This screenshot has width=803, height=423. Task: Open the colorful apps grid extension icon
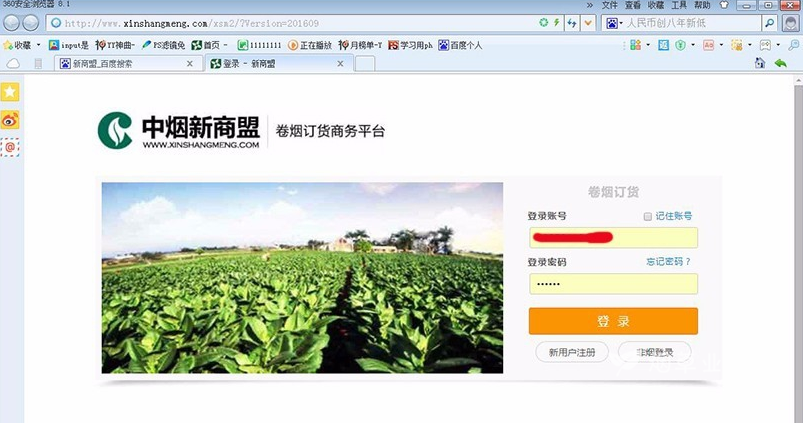636,45
